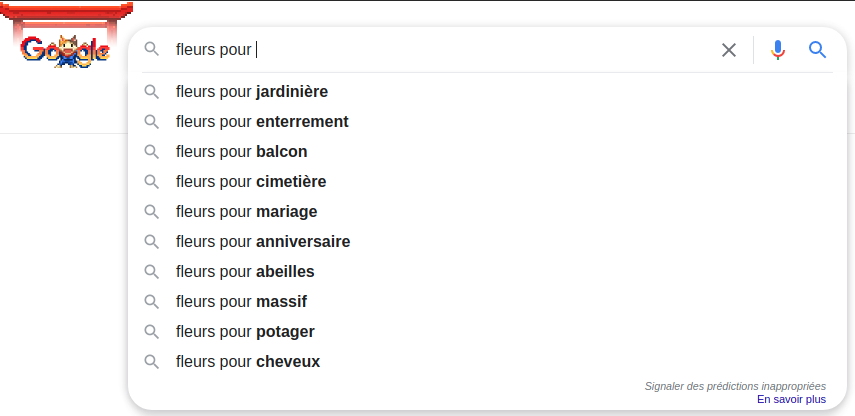The height and width of the screenshot is (416, 855).
Task: Select suggestion 'fleurs pour jardinière'
Action: coord(487,92)
